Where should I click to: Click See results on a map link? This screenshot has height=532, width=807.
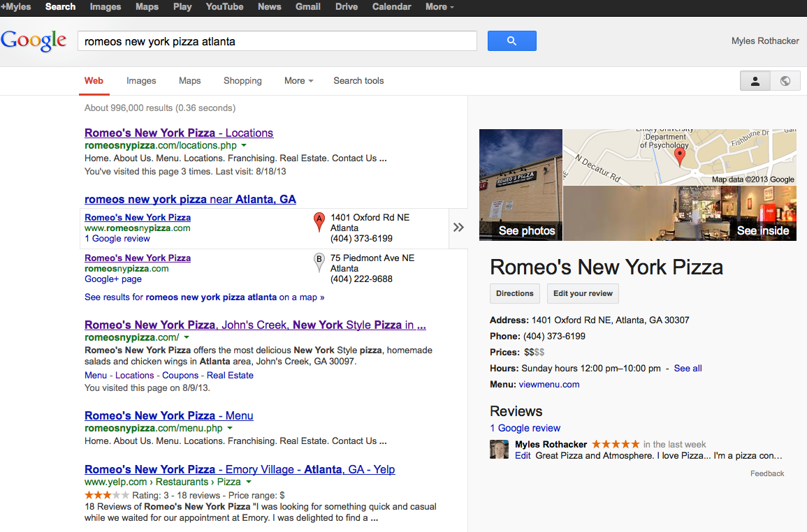click(x=204, y=297)
